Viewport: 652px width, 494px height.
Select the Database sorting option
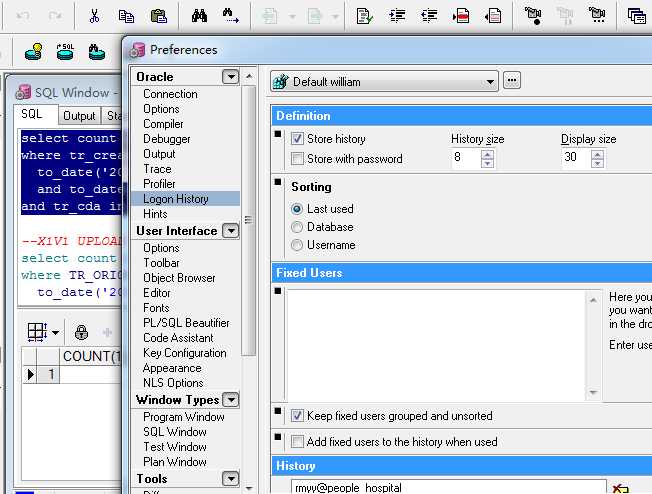[x=296, y=227]
